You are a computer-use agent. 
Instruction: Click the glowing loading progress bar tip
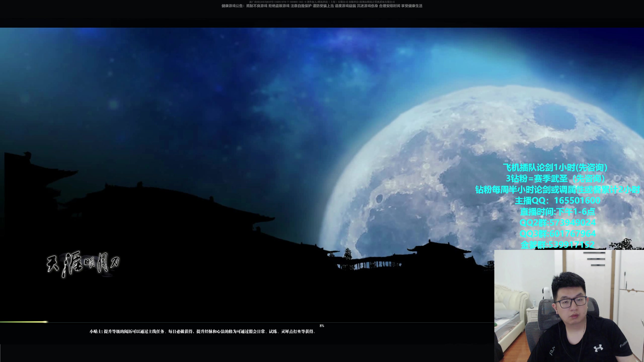click(46, 322)
